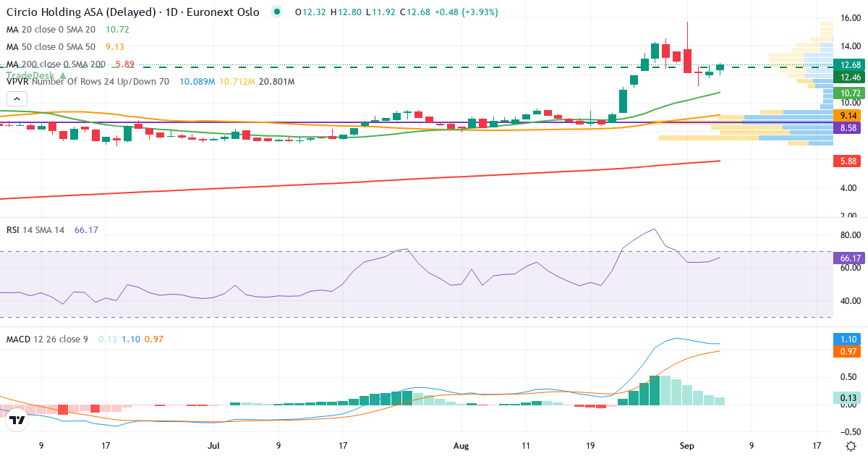Screen dimensions: 868x456
Task: Click the Sep date on time axis
Action: tap(687, 446)
